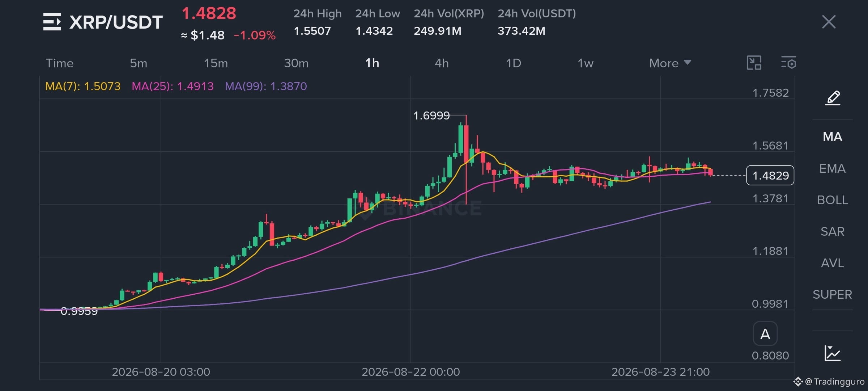Click the -1.09% change value

click(255, 35)
